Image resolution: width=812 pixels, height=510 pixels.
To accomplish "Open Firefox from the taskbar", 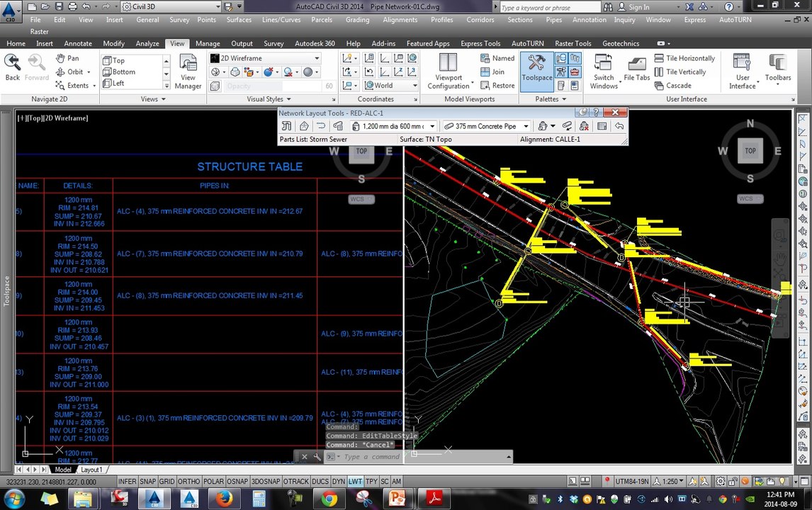I will click(224, 499).
